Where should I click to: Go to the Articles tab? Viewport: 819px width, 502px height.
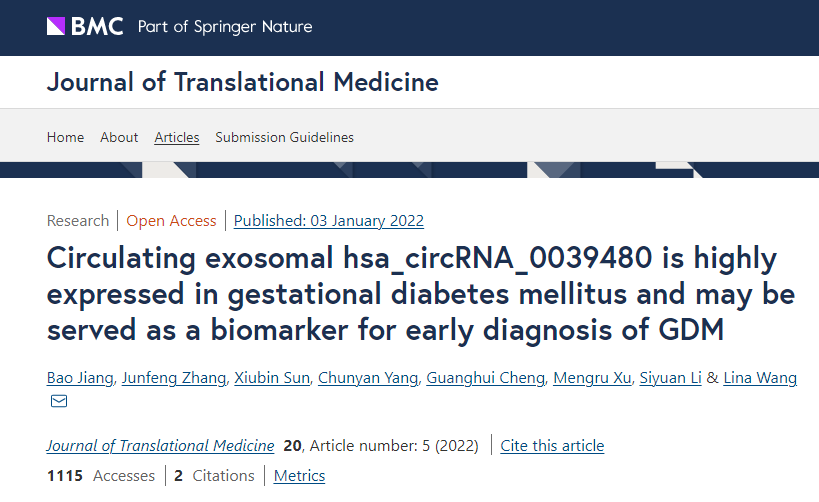pos(177,137)
